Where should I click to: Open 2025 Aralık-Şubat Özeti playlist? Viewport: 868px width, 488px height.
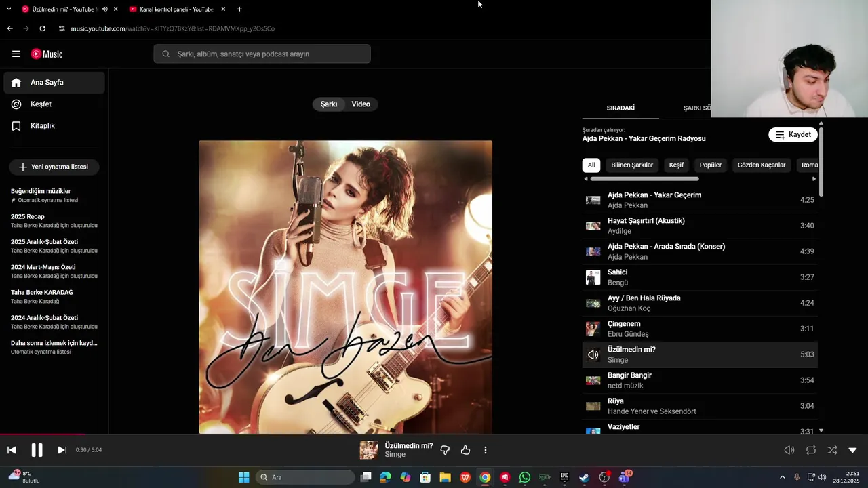tap(54, 245)
